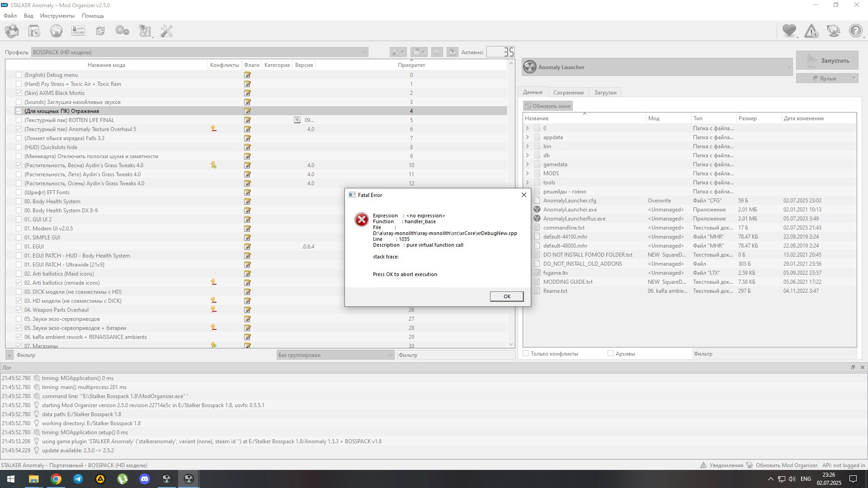
Task: Click the update globe icon top right
Action: (833, 31)
